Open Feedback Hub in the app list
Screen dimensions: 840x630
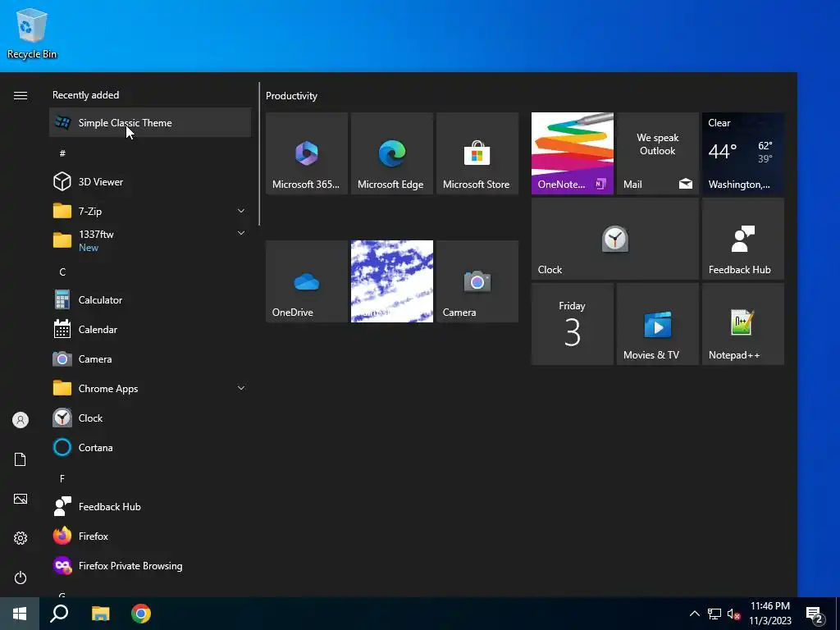click(x=150, y=507)
